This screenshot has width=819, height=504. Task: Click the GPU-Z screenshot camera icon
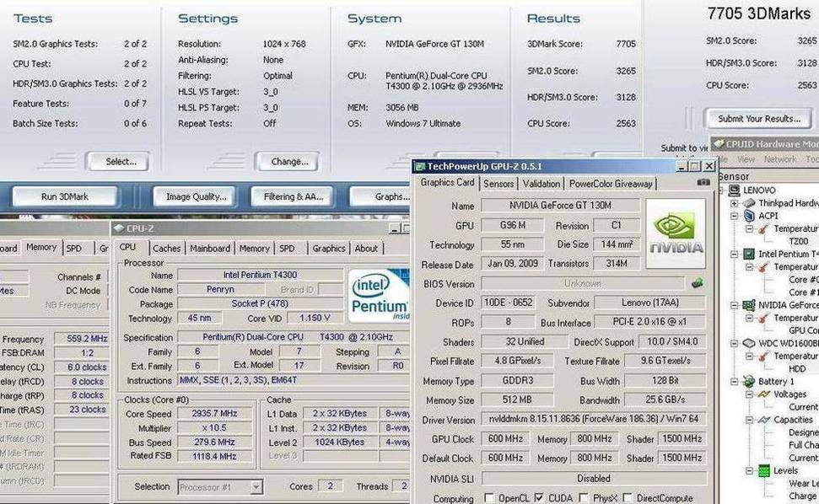point(703,183)
